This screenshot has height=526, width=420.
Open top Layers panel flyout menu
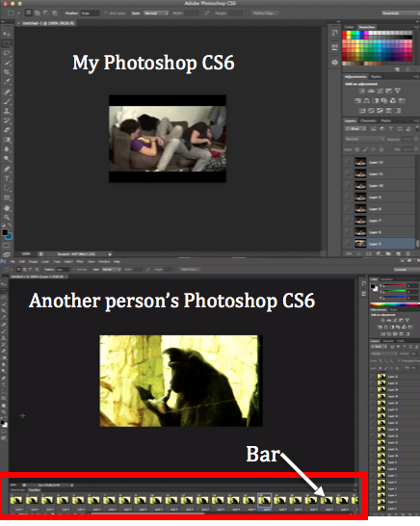[x=416, y=120]
